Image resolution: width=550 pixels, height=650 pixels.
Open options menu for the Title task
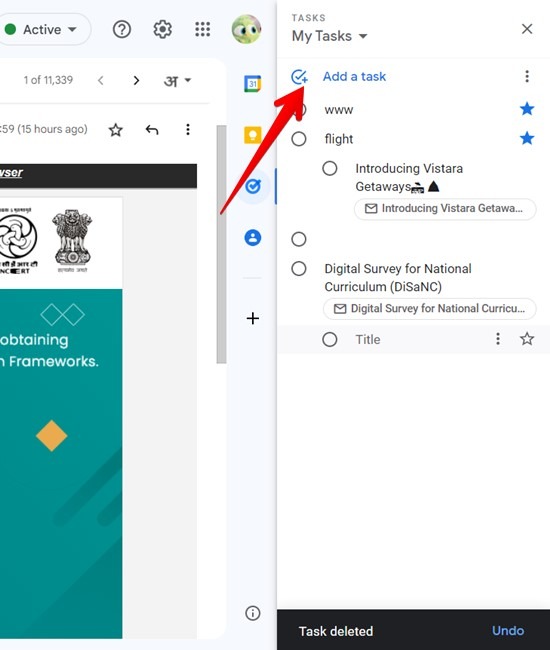498,339
